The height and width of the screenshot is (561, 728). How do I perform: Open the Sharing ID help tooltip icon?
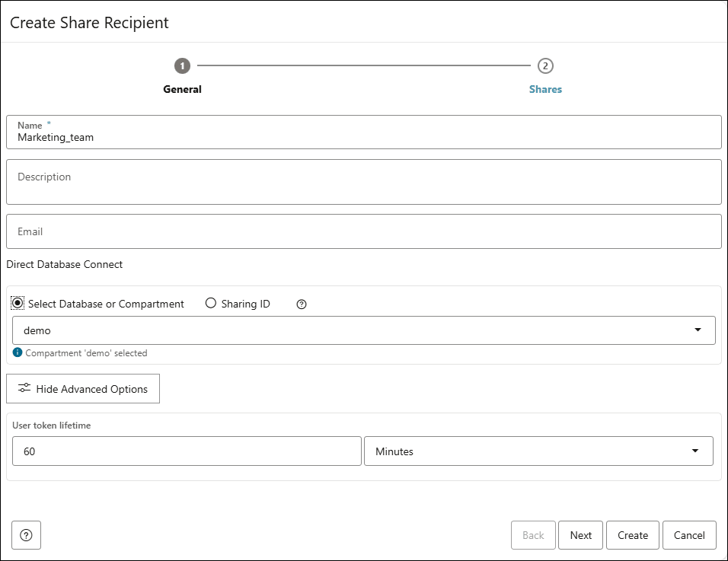[x=301, y=304]
